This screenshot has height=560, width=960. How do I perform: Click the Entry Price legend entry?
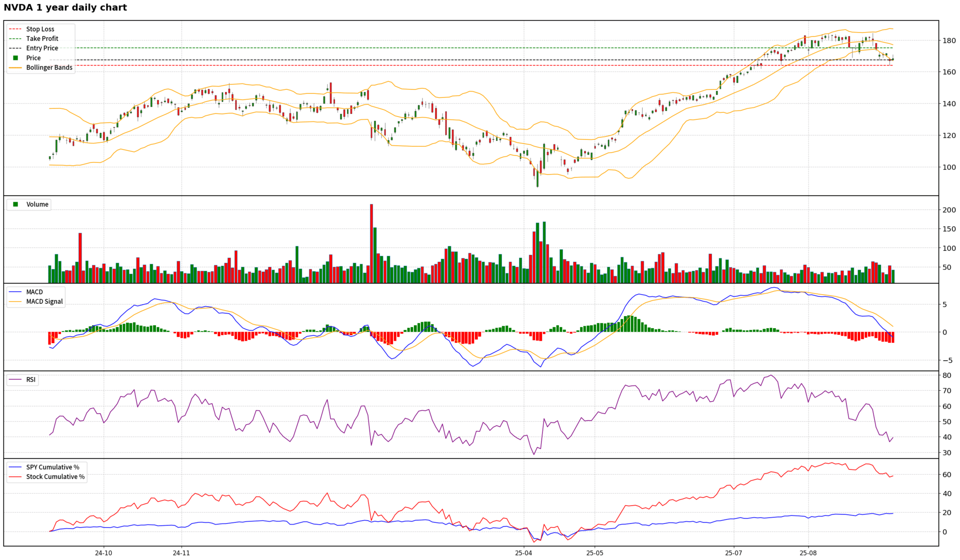(42, 48)
